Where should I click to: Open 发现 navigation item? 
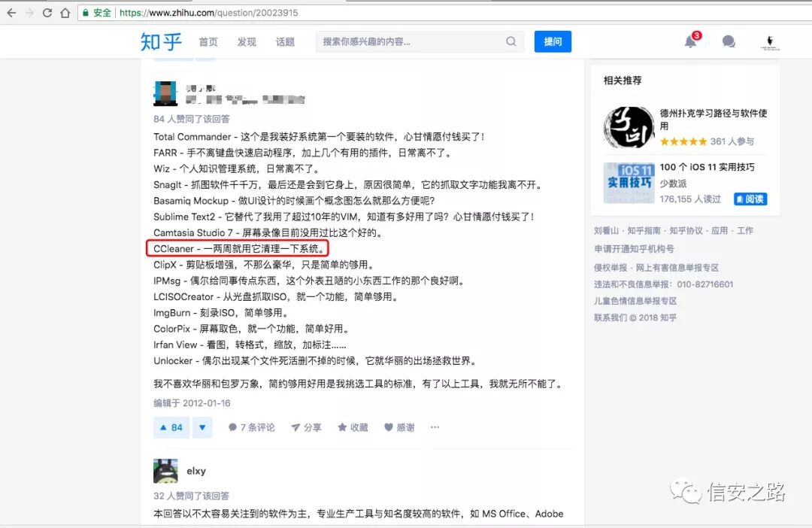[247, 42]
